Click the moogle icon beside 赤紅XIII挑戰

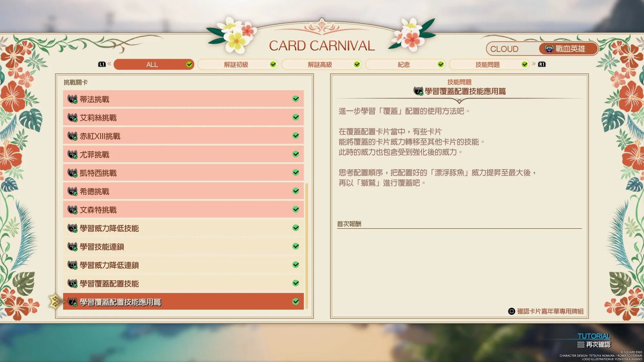[72, 136]
